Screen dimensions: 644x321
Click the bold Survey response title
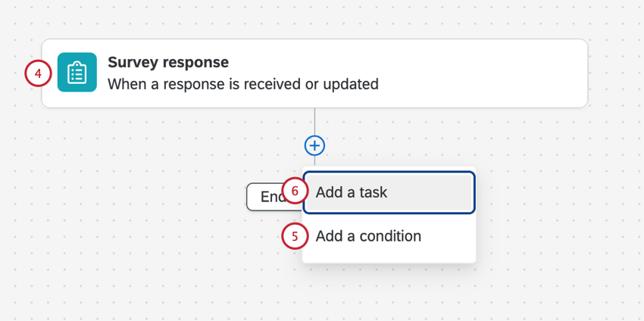tap(168, 62)
